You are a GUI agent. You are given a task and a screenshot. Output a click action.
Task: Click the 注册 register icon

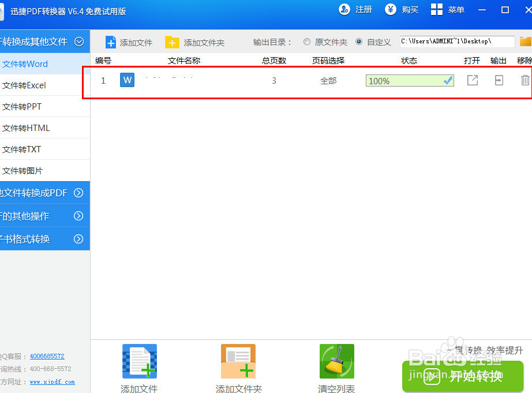pyautogui.click(x=344, y=9)
